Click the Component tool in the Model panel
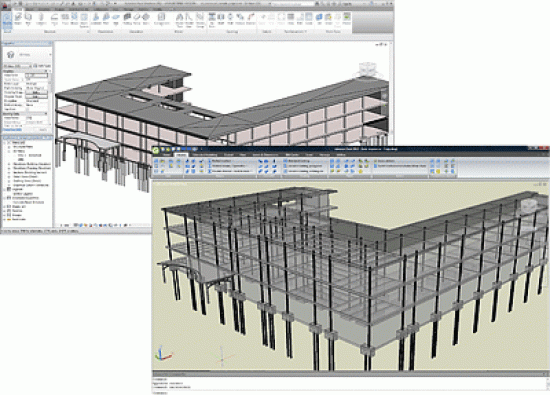The image size is (550, 395). pyautogui.click(x=161, y=19)
